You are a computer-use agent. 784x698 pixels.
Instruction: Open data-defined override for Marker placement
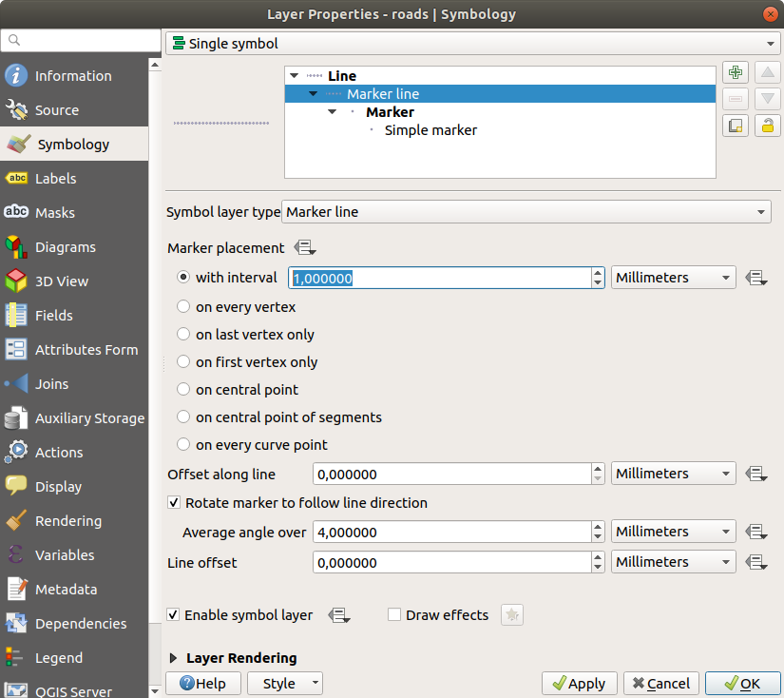(x=305, y=248)
